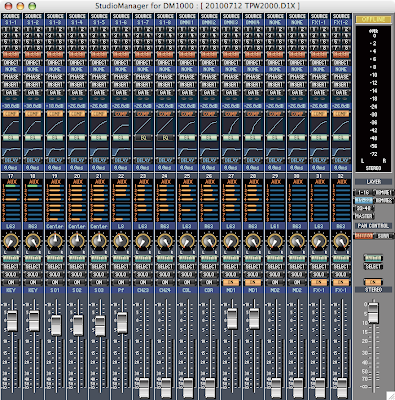
Task: Open the S1-1 source selector on channel 17
Action: click(11, 22)
